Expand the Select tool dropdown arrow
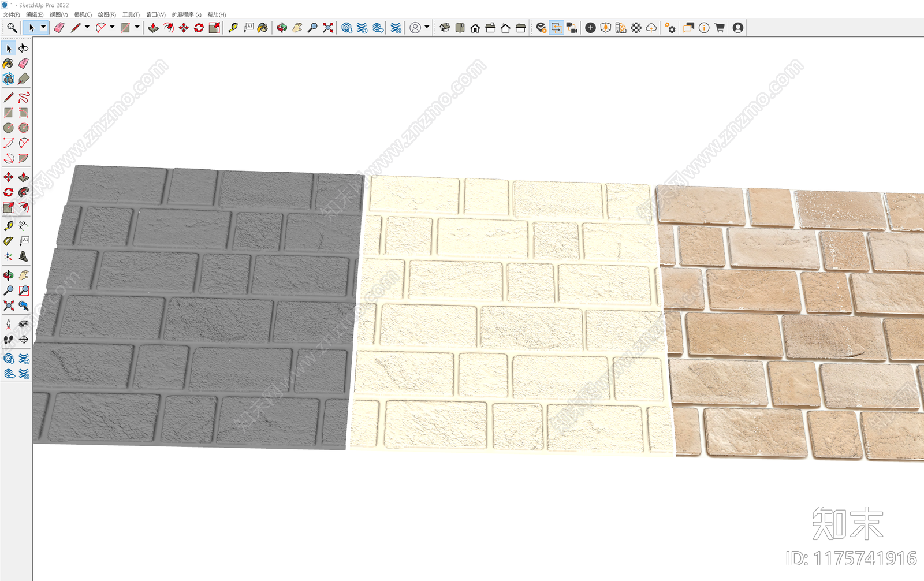924x581 pixels. click(43, 27)
